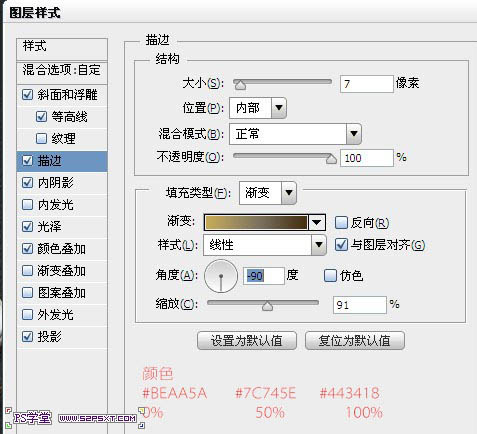Click the opacity slider handle
Viewport: 477px width, 434px height.
(x=331, y=159)
